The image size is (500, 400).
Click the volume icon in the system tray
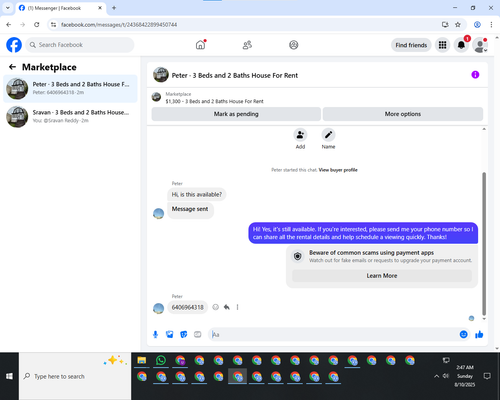click(446, 376)
